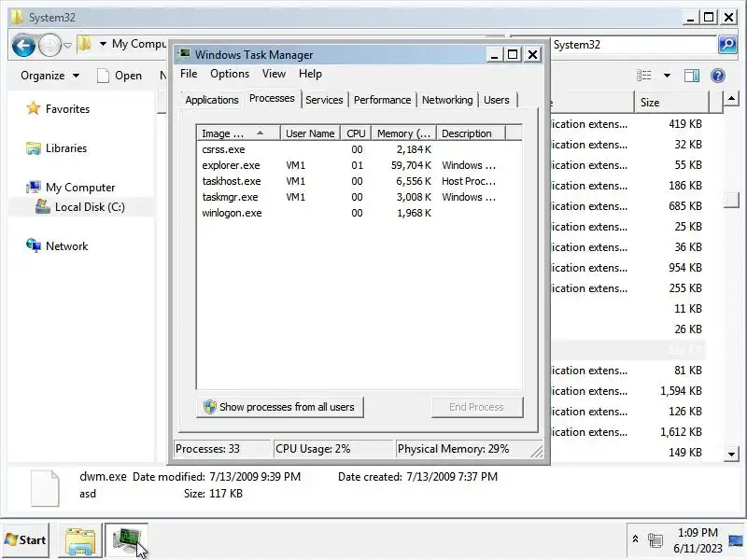Click the show desktop icon in tray corner

click(736, 540)
